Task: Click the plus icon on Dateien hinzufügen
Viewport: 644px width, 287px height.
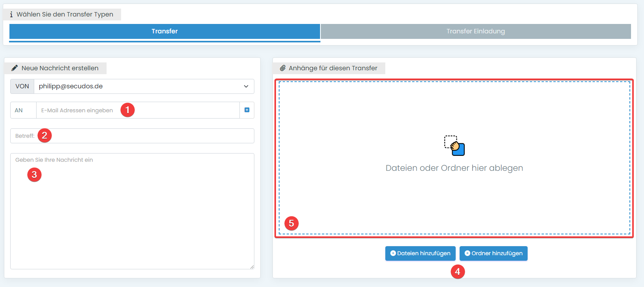Action: (x=393, y=253)
